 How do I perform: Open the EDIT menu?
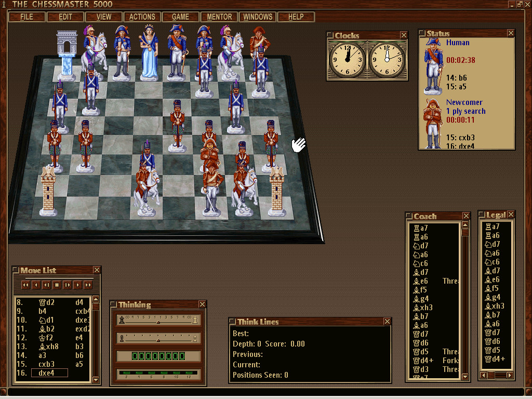[x=65, y=17]
